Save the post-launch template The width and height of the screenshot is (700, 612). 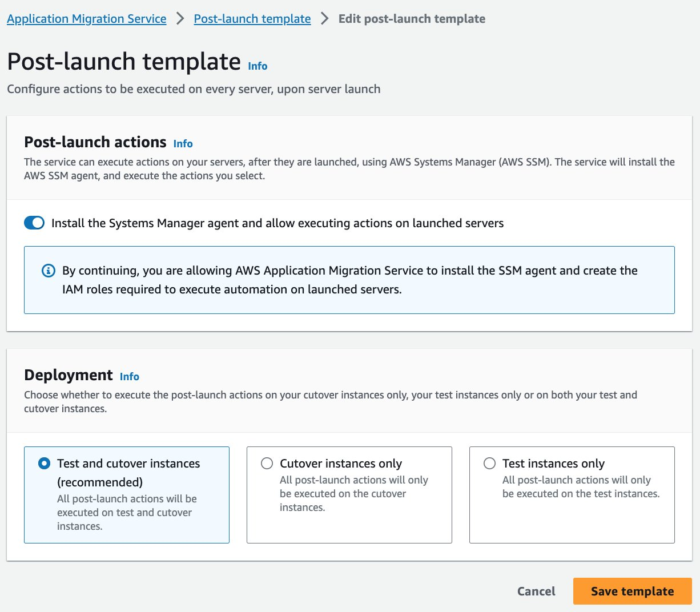pos(632,591)
